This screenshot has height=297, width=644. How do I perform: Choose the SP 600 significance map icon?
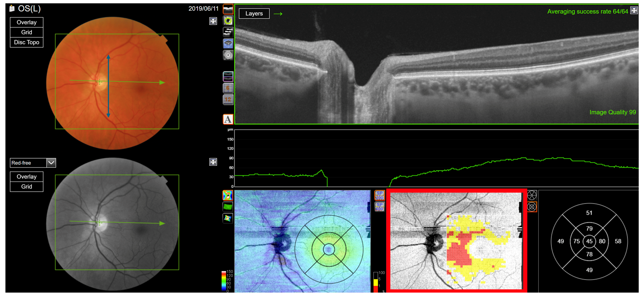pyautogui.click(x=379, y=207)
